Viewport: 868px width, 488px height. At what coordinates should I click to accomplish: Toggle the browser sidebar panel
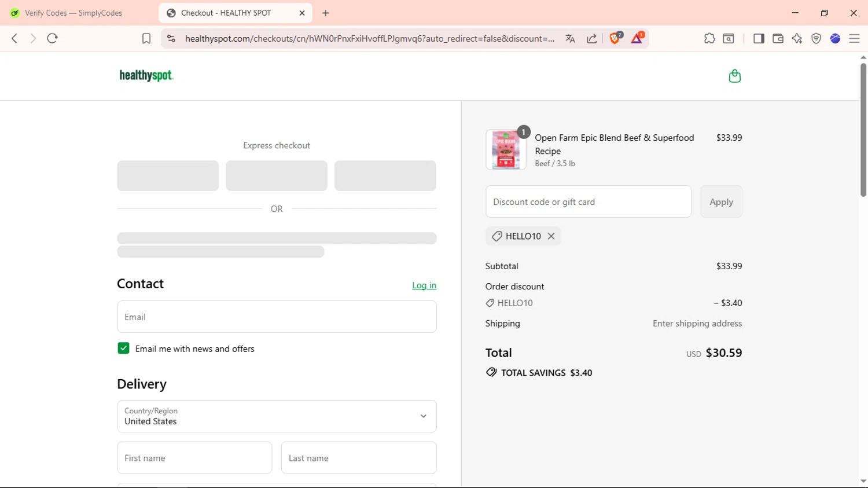[x=759, y=38]
